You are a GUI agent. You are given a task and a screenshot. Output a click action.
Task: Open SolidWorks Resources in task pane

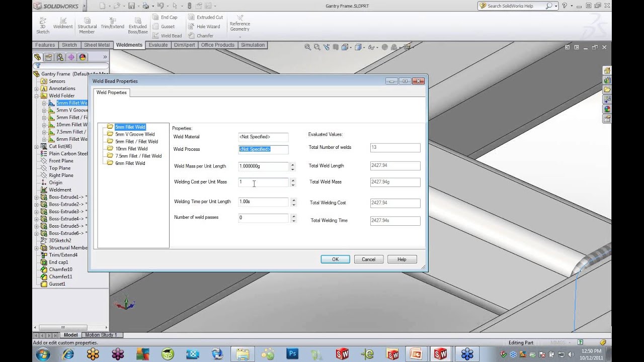(607, 70)
